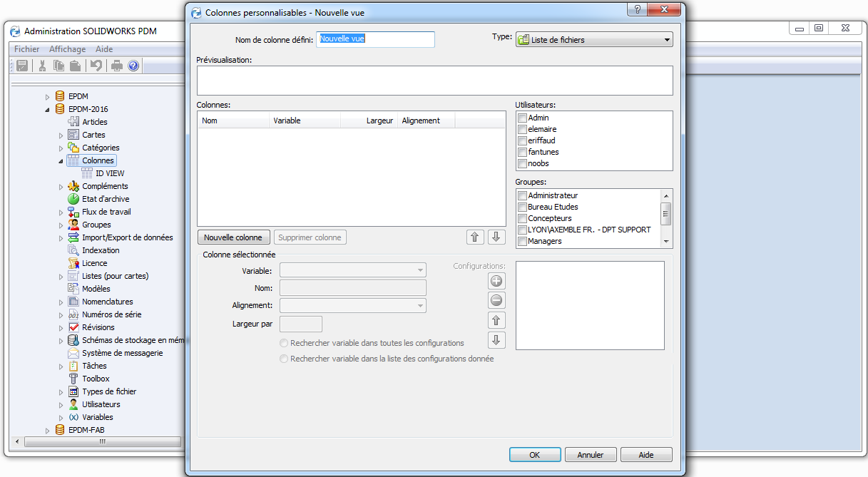Click the Etat d'archive green clock icon

[73, 199]
